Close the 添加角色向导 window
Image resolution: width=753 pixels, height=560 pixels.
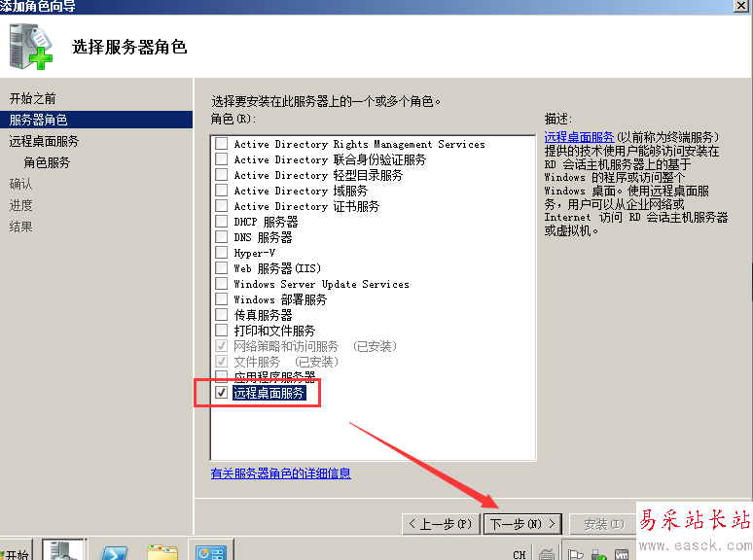point(741,6)
